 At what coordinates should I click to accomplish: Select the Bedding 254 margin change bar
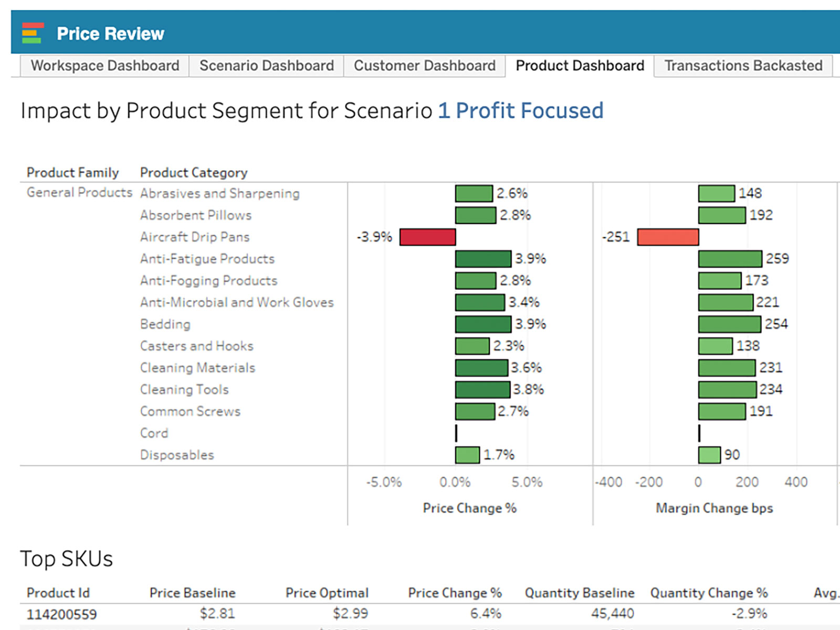click(729, 324)
